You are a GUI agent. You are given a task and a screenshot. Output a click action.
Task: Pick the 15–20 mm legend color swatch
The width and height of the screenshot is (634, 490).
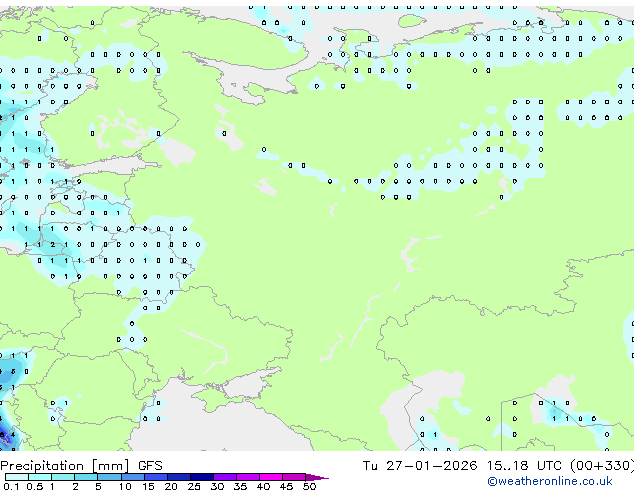click(x=156, y=477)
